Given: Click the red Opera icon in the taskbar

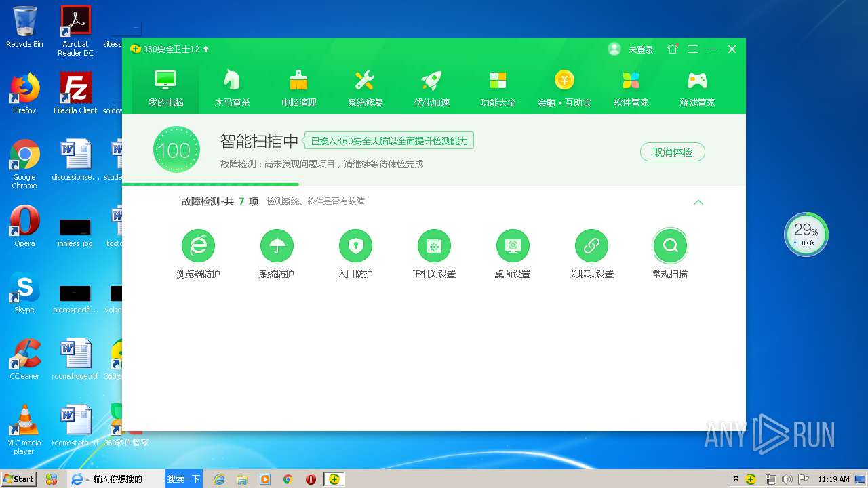Looking at the screenshot, I should (311, 479).
